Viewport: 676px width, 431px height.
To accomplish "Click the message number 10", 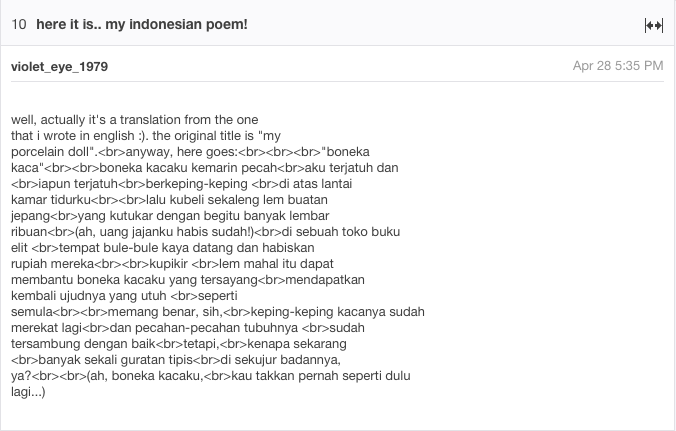I will [19, 24].
